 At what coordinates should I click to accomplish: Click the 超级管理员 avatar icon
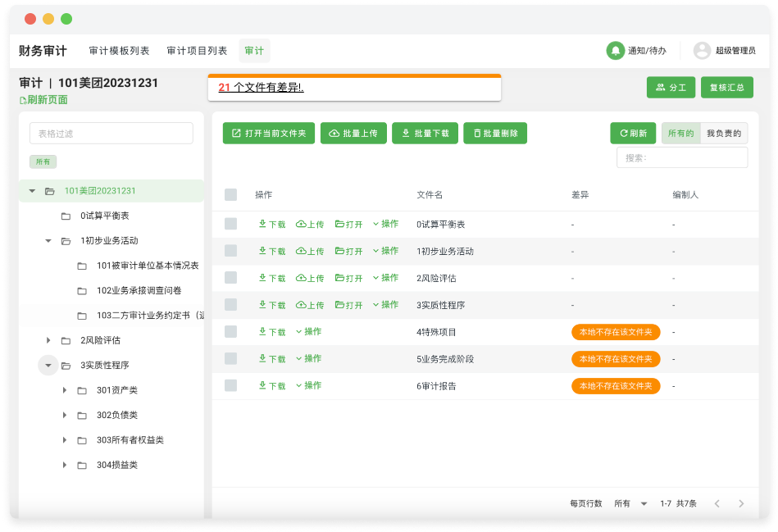tap(702, 50)
